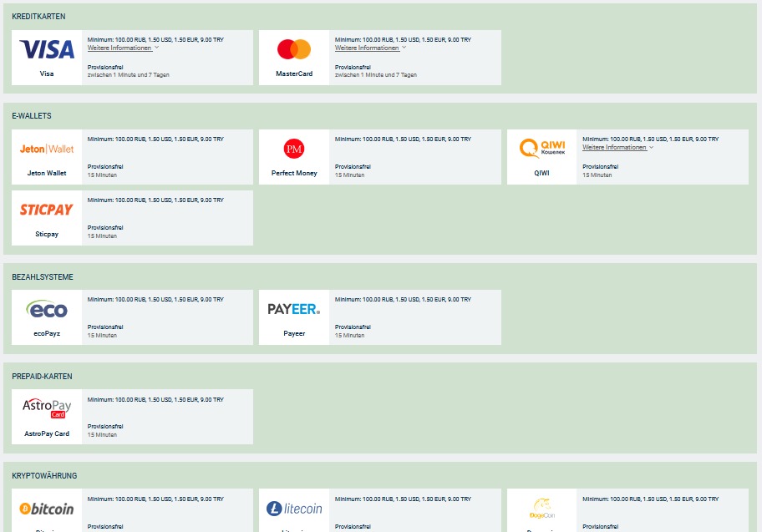Click Provisionsfrei in the QIWI card
Screen dimensions: 762x532
(600, 167)
